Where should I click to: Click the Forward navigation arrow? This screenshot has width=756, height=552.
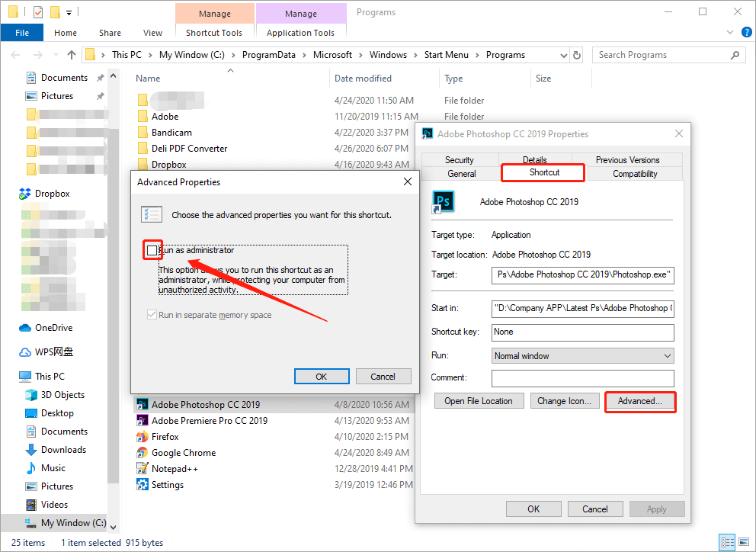coord(37,55)
